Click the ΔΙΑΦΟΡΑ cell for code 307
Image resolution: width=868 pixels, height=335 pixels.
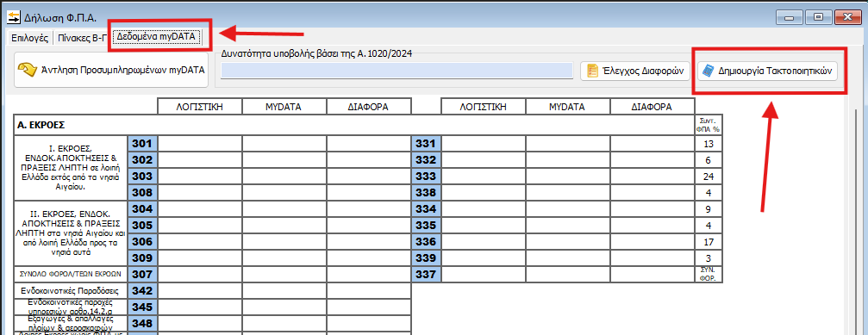tap(369, 274)
